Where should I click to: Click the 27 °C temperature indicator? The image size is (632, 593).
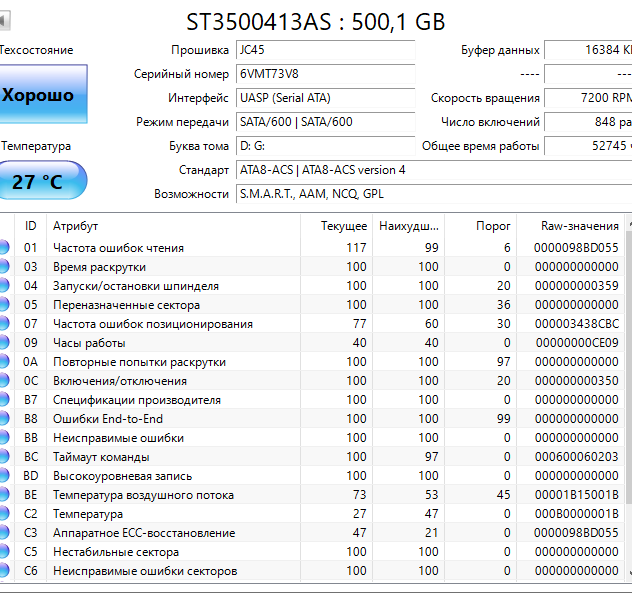pos(43,181)
